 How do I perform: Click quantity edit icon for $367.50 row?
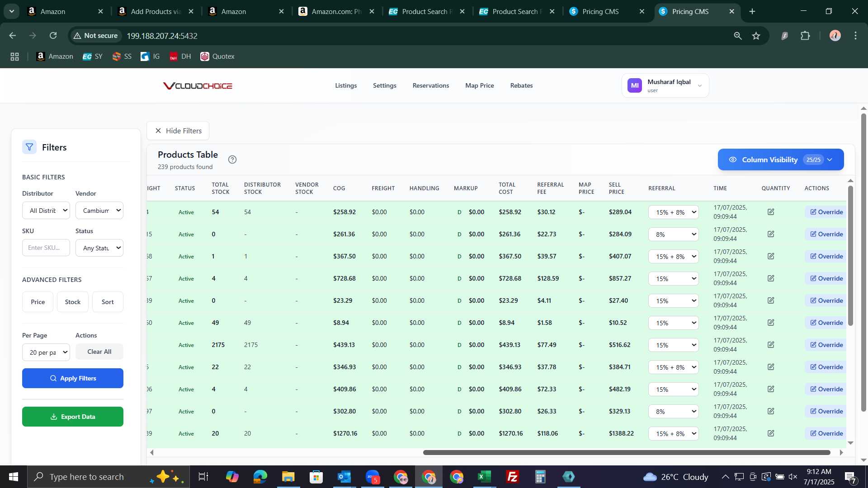point(771,256)
